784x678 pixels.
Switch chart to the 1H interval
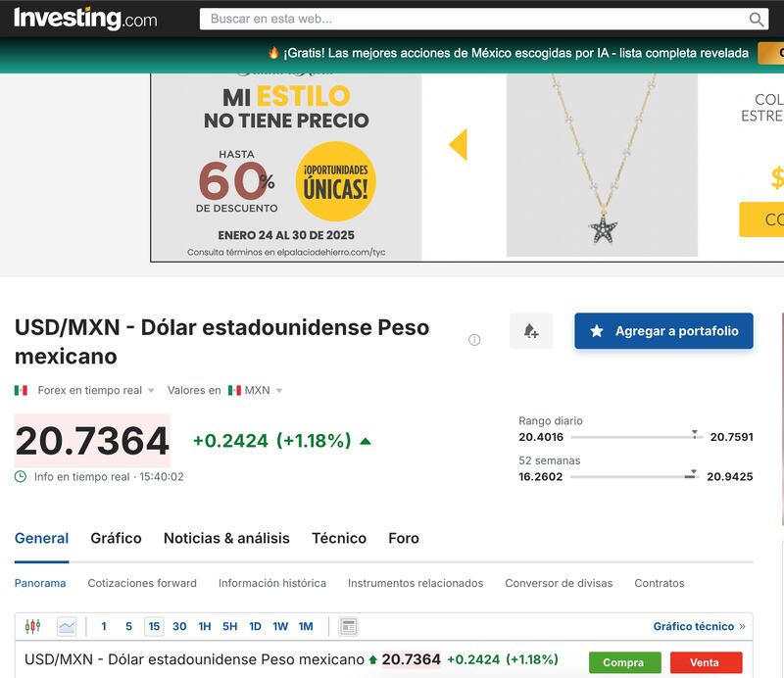[205, 626]
